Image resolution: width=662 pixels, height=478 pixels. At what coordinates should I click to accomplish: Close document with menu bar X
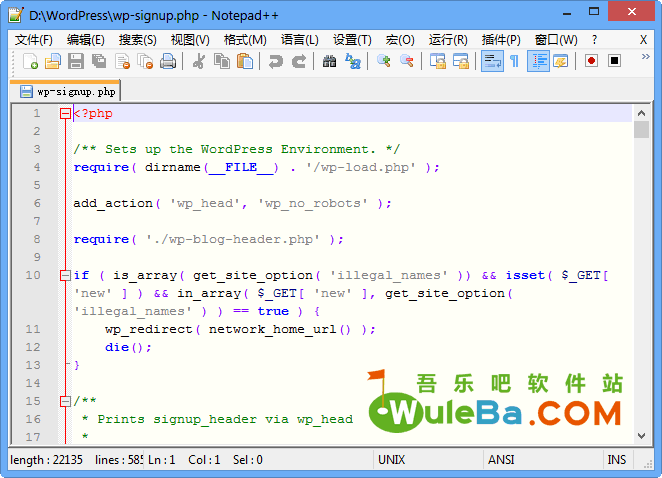[643, 40]
